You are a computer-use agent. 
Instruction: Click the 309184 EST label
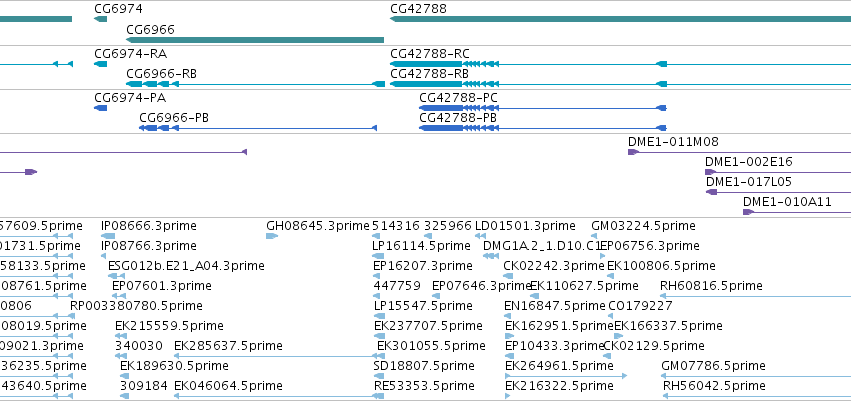pos(144,386)
